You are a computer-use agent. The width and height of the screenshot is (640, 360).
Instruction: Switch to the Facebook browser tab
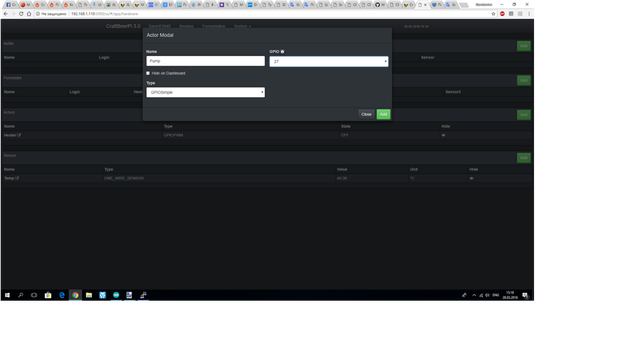point(11,5)
